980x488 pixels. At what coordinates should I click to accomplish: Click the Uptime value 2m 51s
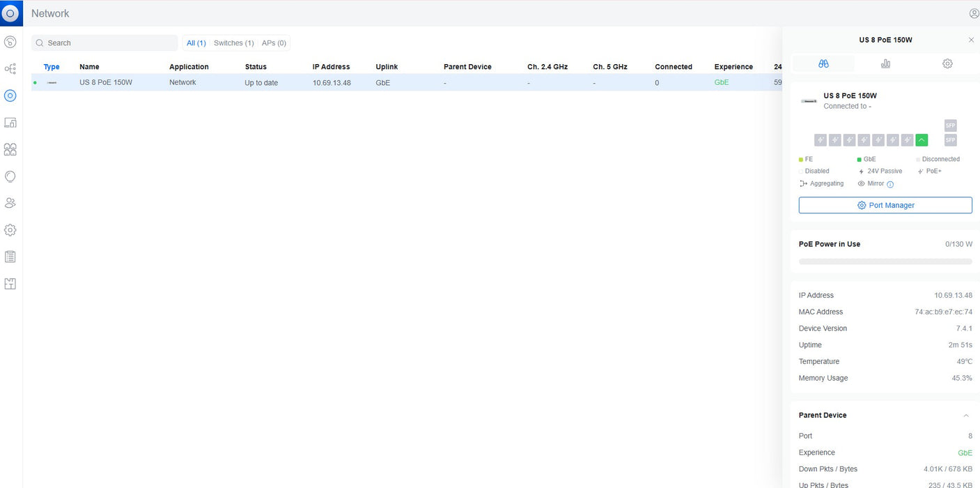tap(960, 345)
